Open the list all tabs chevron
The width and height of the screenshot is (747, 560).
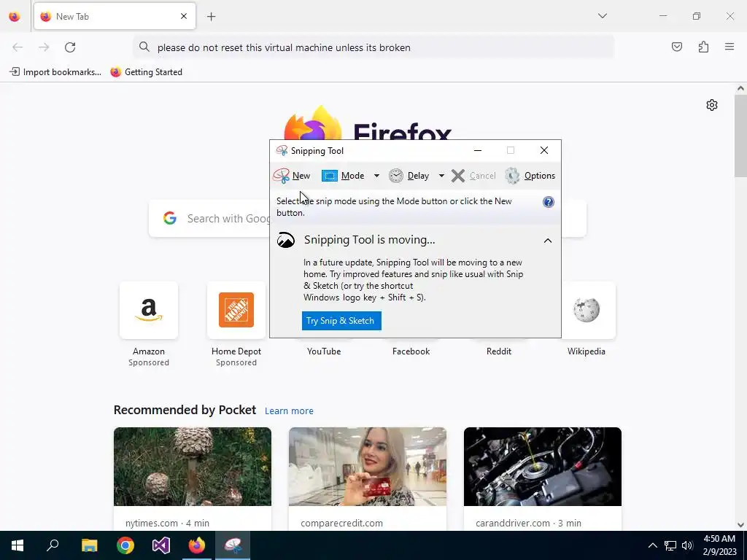602,16
